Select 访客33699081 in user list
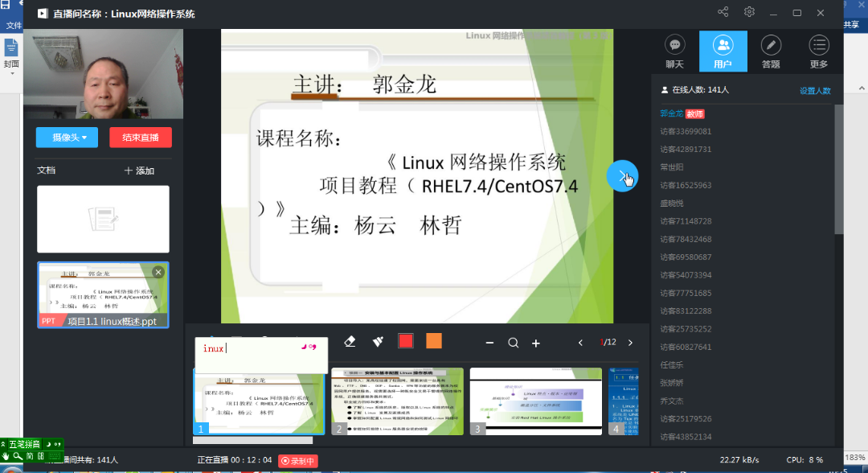This screenshot has height=473, width=868. pos(686,131)
